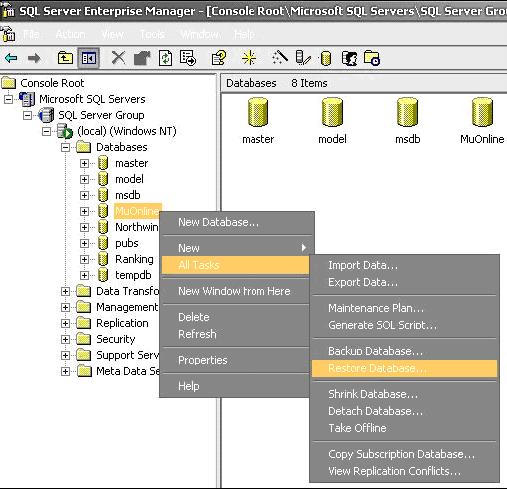Screen dimensions: 507x489
Task: Open the master database icon in right pane
Action: click(258, 112)
